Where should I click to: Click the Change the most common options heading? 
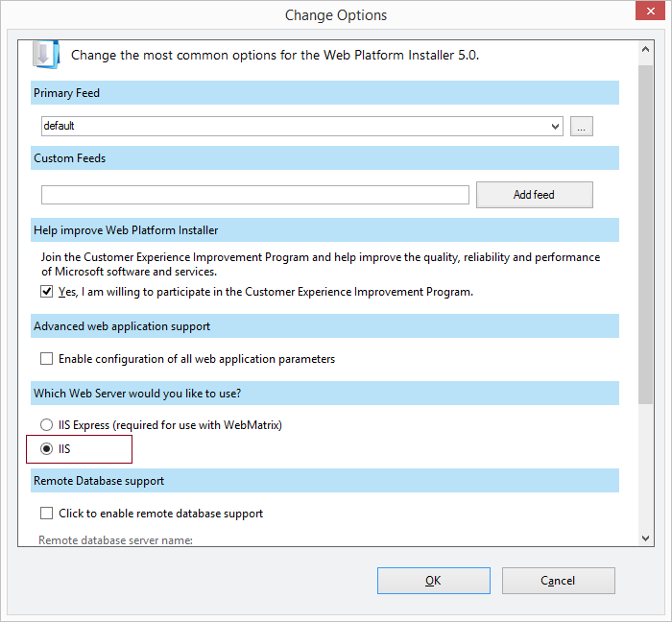tap(276, 56)
